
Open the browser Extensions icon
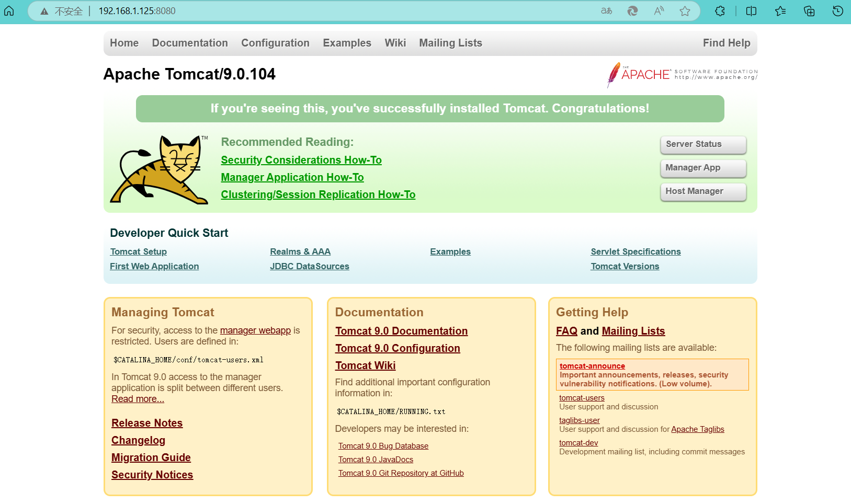(x=720, y=11)
